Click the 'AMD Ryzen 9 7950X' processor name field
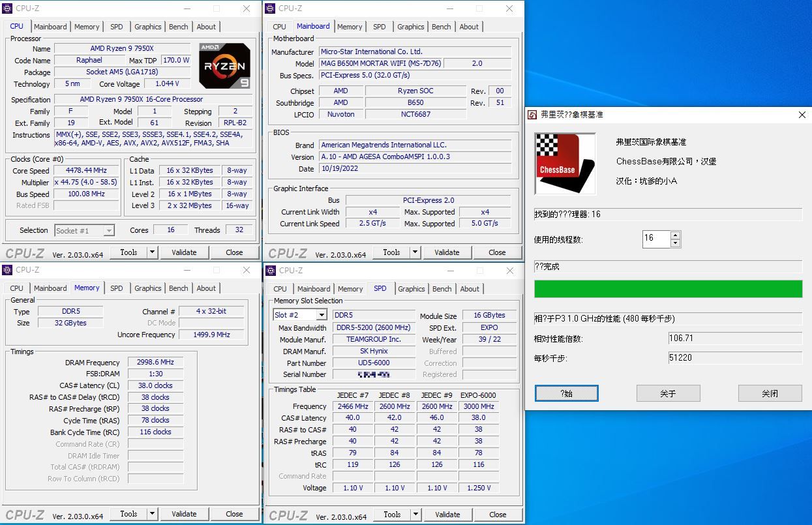Image resolution: width=812 pixels, height=525 pixels. tap(123, 49)
